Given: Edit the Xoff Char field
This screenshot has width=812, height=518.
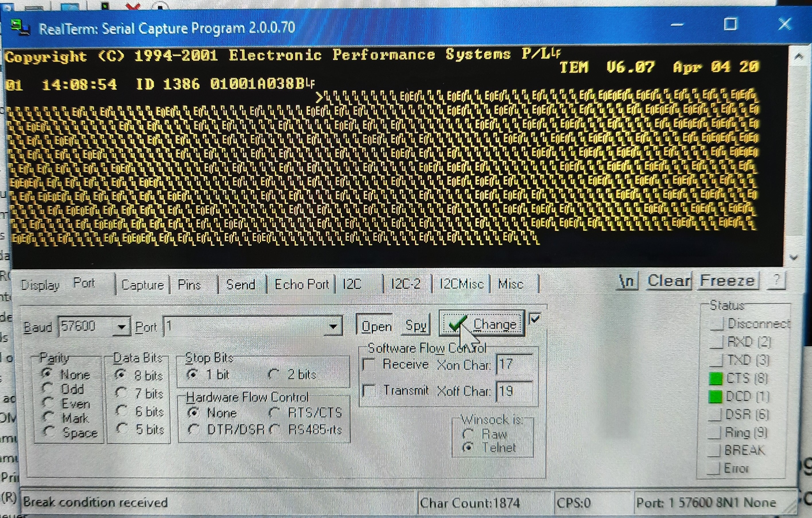Looking at the screenshot, I should click(514, 391).
